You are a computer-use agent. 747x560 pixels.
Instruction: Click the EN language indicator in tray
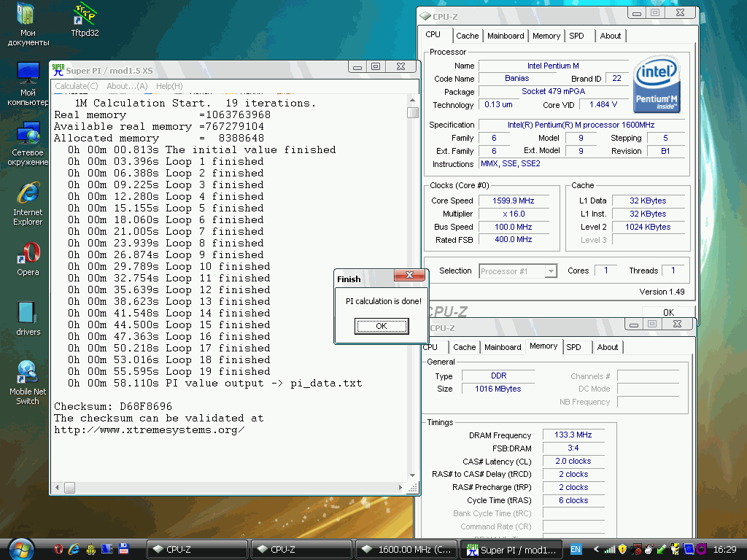click(x=576, y=550)
